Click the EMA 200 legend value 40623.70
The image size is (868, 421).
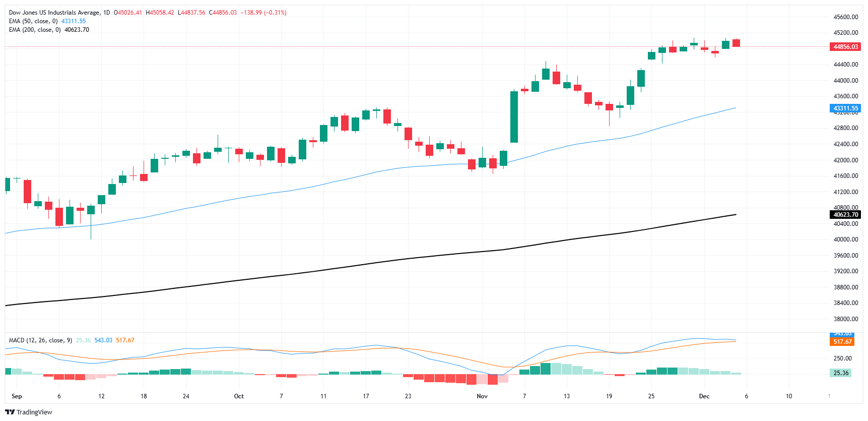point(77,30)
